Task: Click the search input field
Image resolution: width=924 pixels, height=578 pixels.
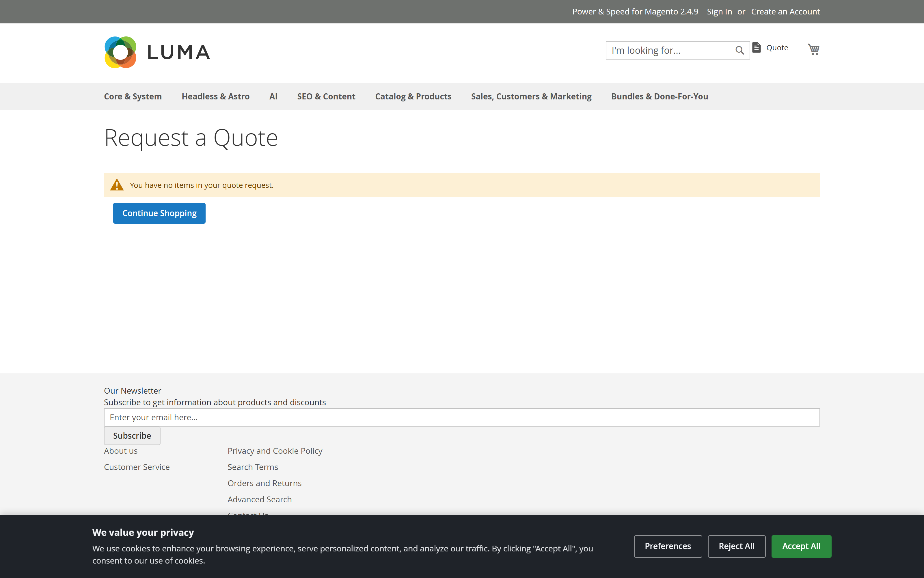Action: pos(677,51)
